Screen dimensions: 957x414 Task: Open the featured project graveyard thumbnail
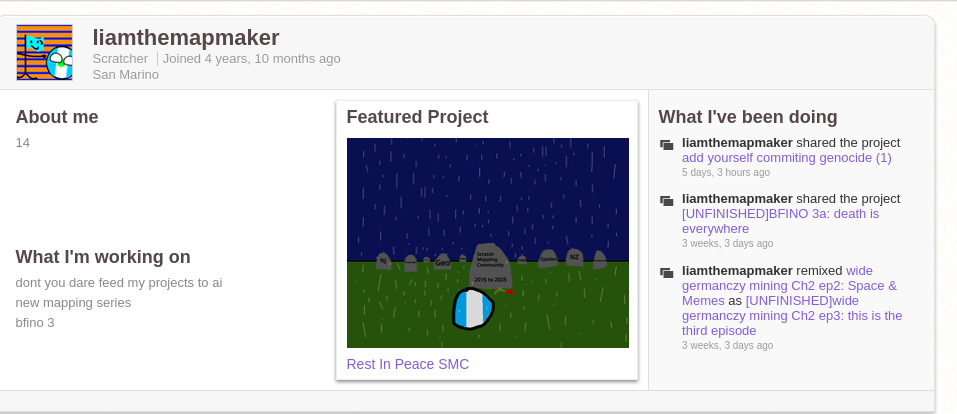[x=487, y=243]
